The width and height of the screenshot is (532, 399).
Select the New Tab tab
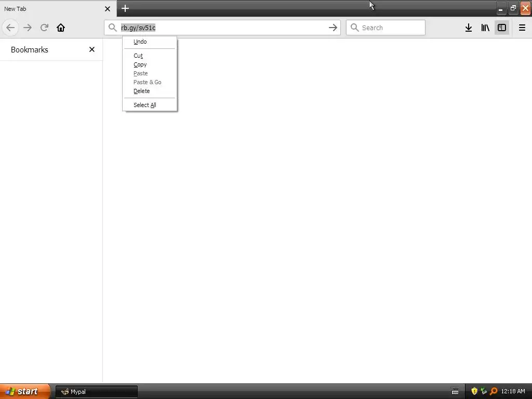58,8
